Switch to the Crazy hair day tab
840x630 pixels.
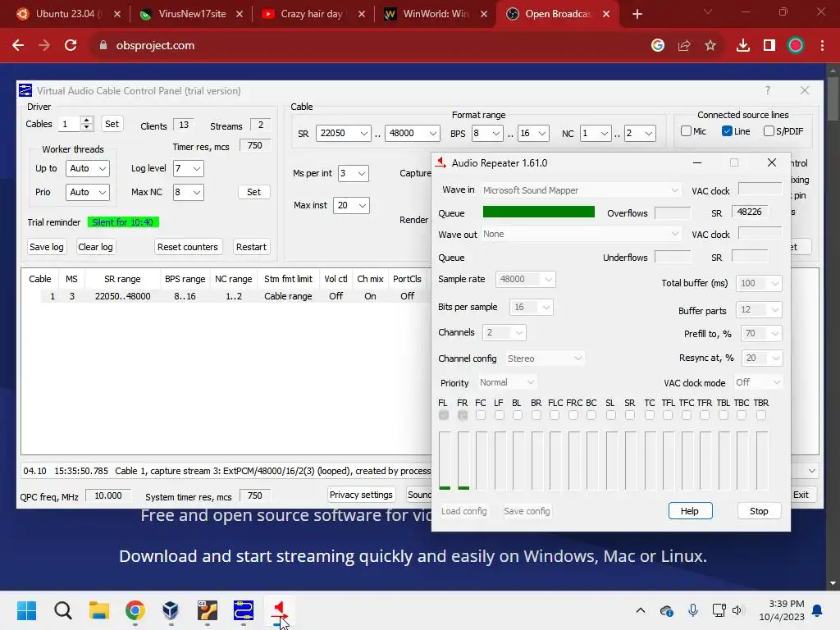click(312, 14)
